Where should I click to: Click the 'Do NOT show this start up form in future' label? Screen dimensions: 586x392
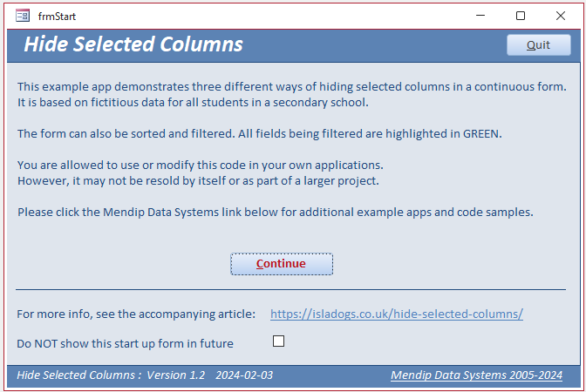tap(125, 343)
